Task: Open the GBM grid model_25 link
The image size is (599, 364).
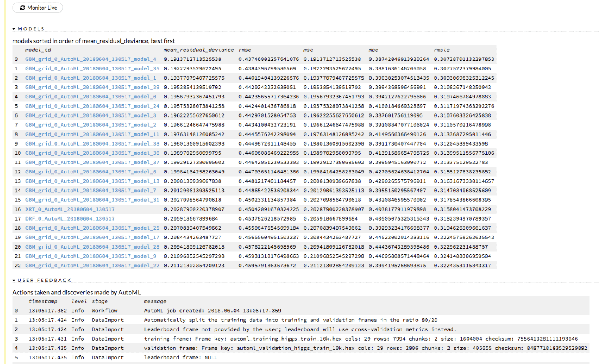Action: click(92, 228)
